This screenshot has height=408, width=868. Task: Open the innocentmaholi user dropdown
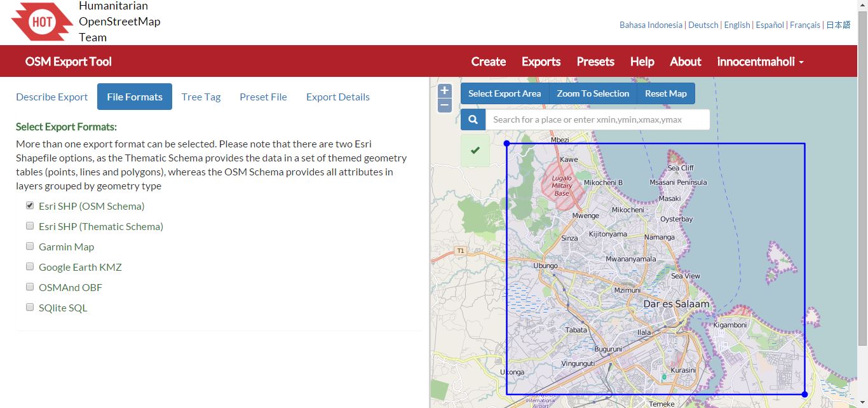pos(761,62)
